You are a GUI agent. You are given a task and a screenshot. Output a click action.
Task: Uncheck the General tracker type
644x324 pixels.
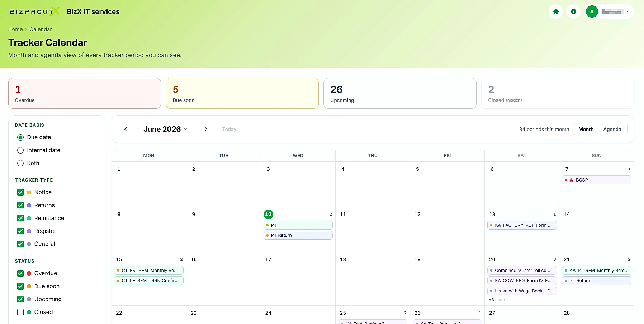(x=20, y=244)
